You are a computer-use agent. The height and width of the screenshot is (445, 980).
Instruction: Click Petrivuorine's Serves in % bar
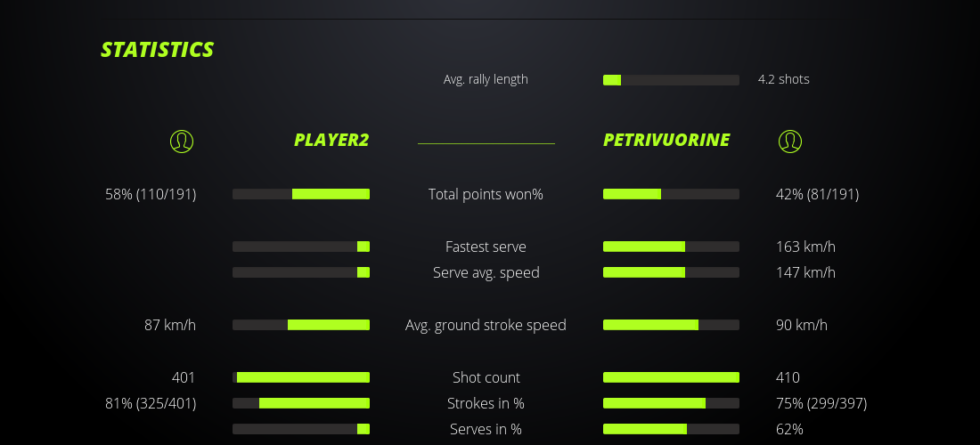point(671,429)
